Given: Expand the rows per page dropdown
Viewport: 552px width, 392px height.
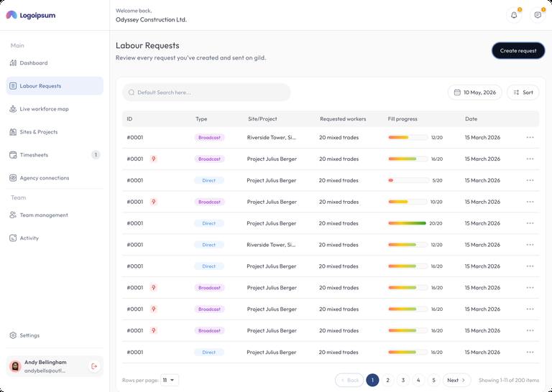Looking at the screenshot, I should coord(170,380).
